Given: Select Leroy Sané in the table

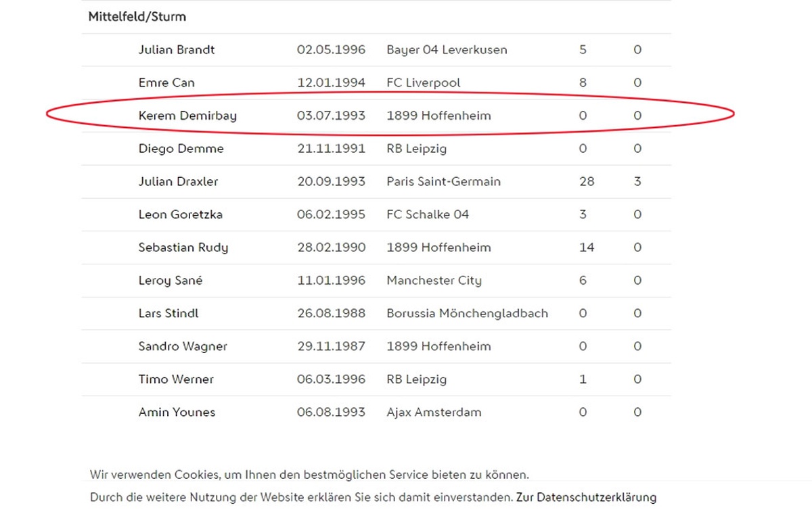Looking at the screenshot, I should (171, 281).
